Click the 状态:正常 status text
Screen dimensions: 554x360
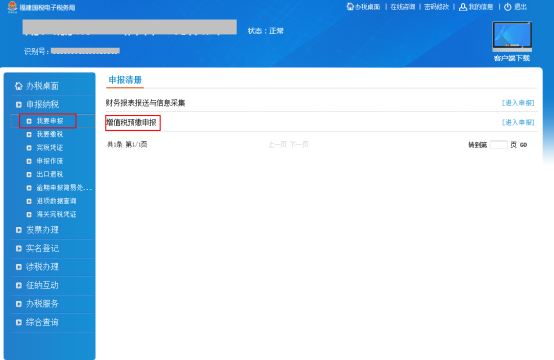pos(266,31)
